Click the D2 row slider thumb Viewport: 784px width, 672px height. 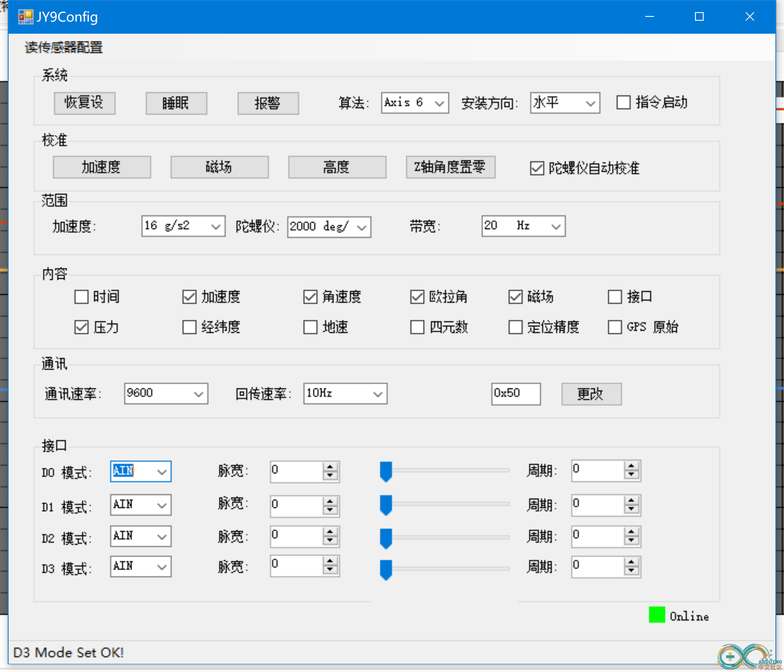[x=386, y=538]
